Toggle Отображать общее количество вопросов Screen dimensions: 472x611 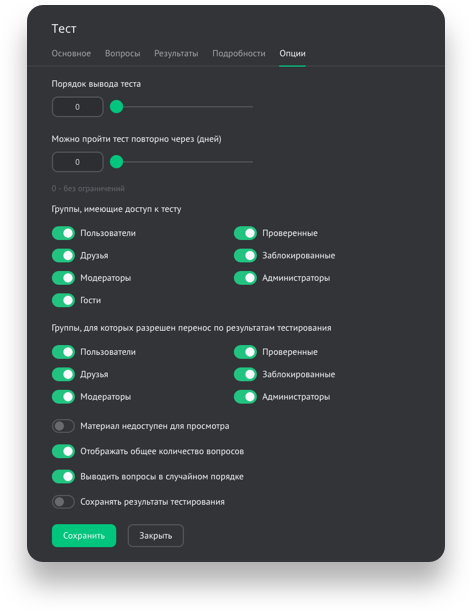pyautogui.click(x=63, y=451)
